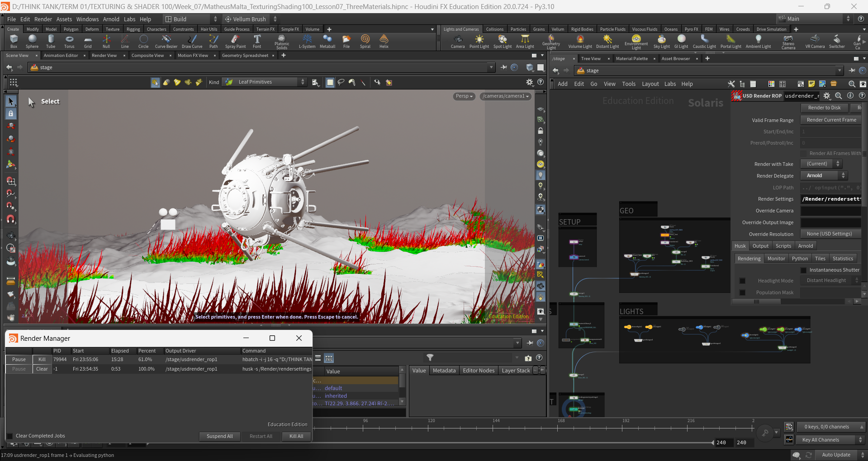Add an Area Light from the shelf
The image size is (868, 461).
coord(525,41)
